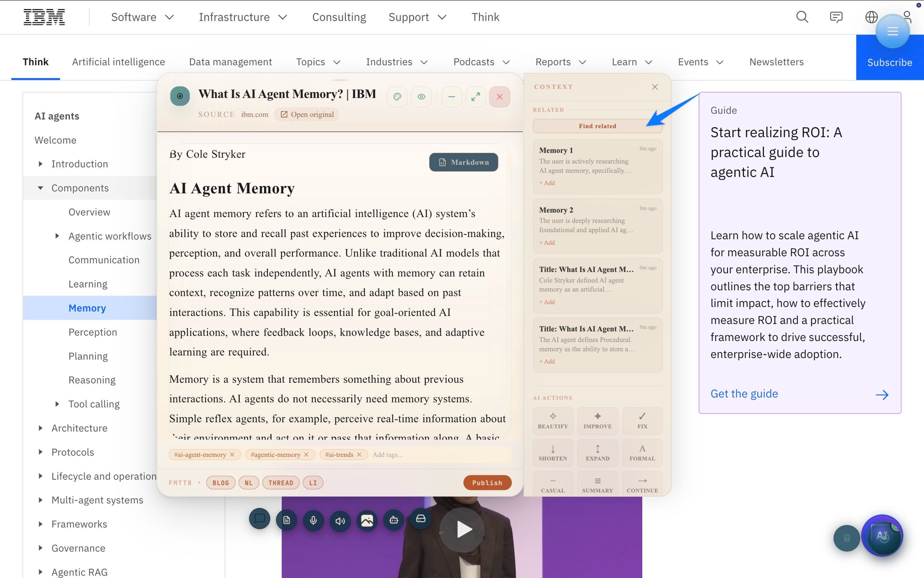Viewport: 924px width, 578px height.
Task: Click the Formal AI action
Action: 642,452
